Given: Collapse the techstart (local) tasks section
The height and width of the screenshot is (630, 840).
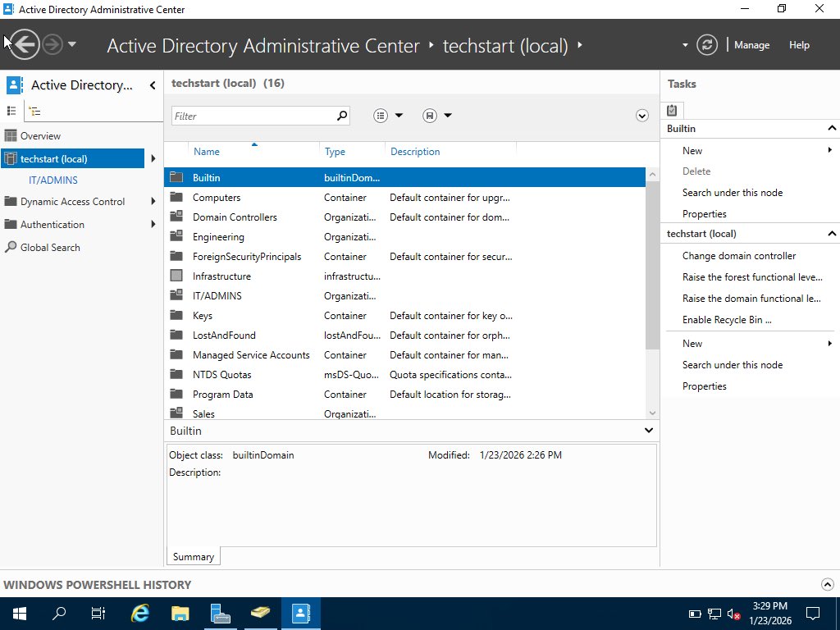Looking at the screenshot, I should (x=832, y=233).
